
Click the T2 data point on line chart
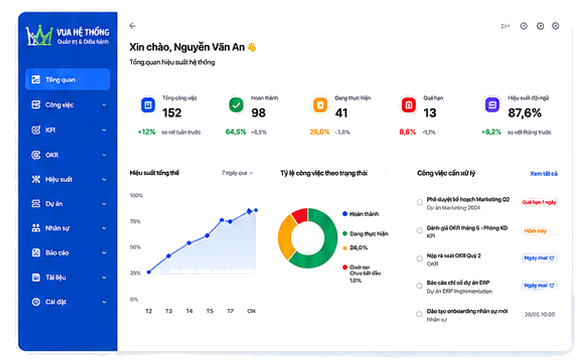coord(149,272)
